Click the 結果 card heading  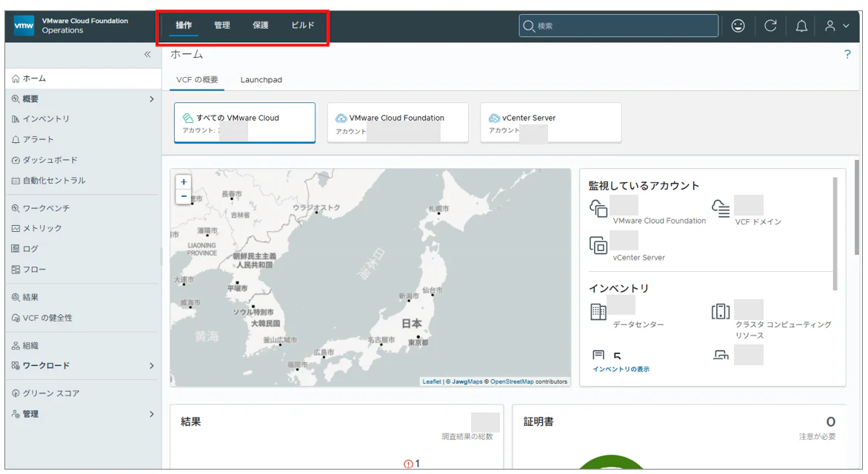point(190,422)
